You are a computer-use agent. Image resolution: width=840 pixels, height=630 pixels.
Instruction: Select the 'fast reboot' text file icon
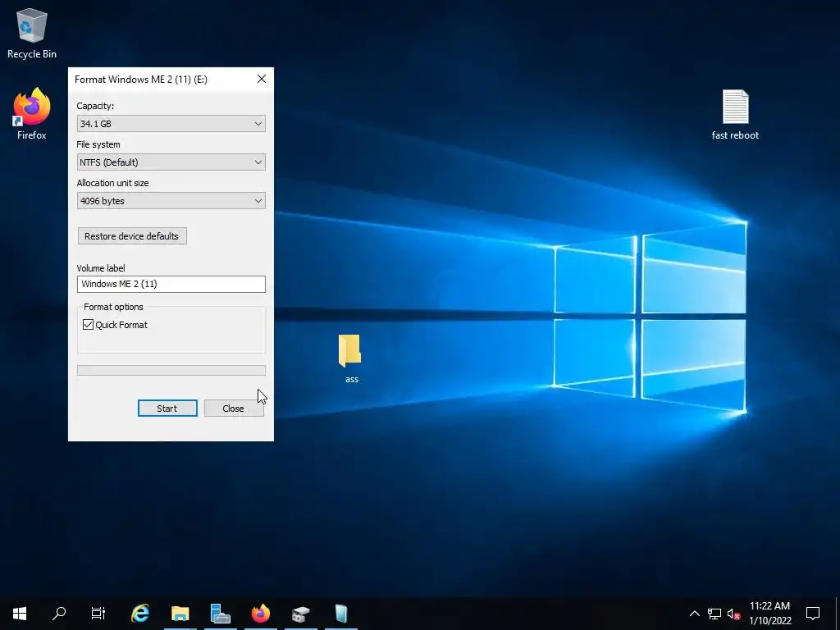tap(735, 115)
